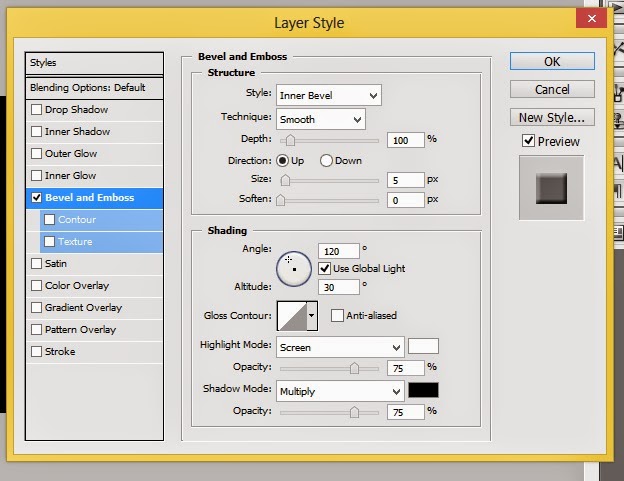Click the Angle field showing 120
This screenshot has height=481, width=624.
[x=339, y=251]
